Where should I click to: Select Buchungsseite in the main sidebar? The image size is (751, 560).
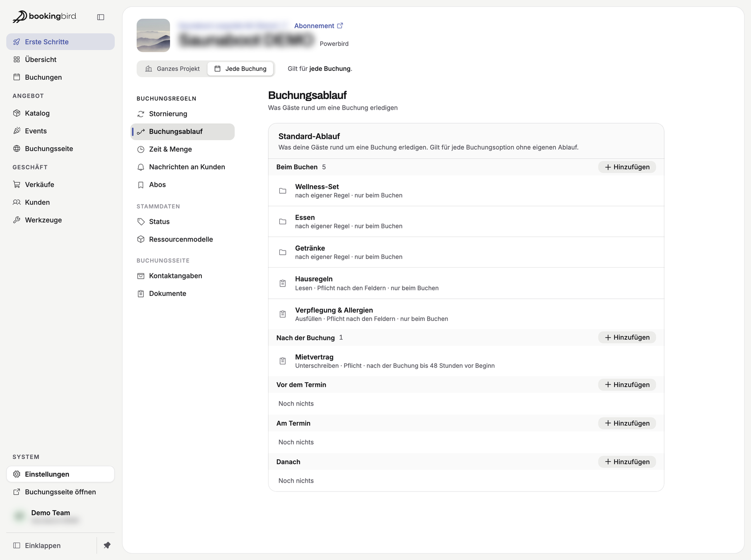point(61,149)
